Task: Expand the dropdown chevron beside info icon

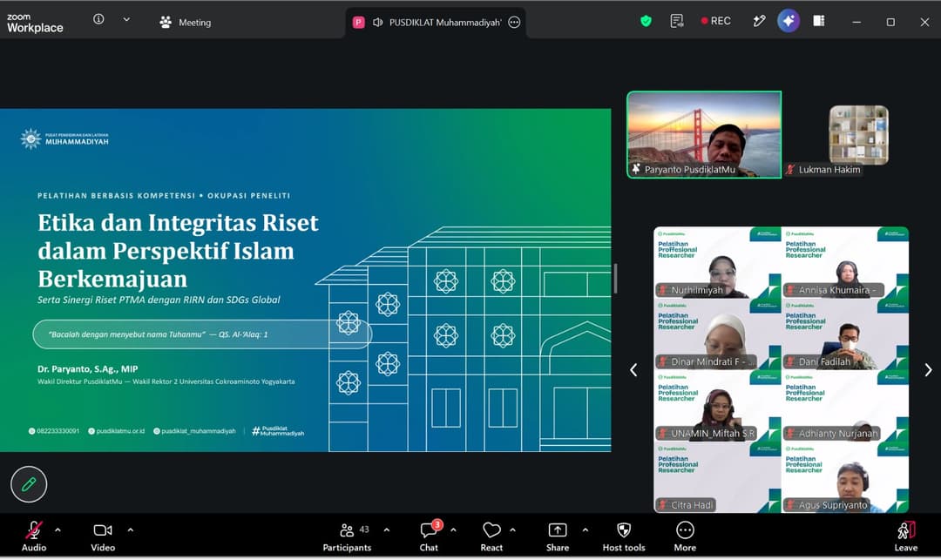Action: point(126,20)
